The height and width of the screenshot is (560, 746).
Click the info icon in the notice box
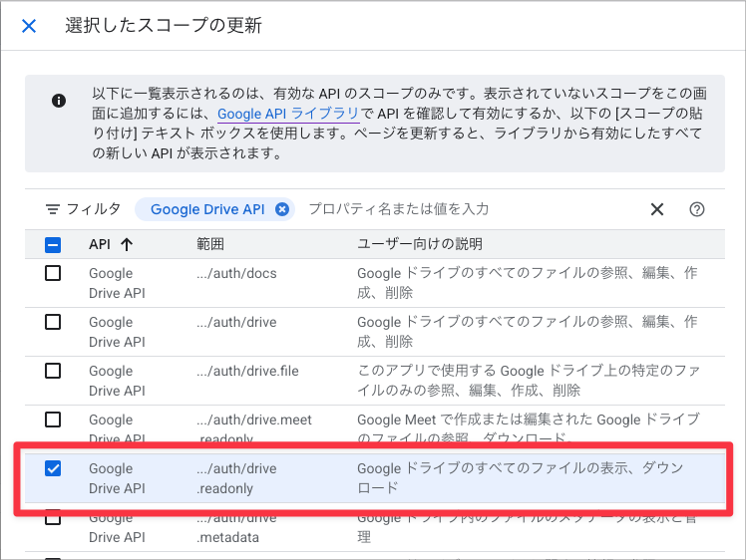pos(59,101)
